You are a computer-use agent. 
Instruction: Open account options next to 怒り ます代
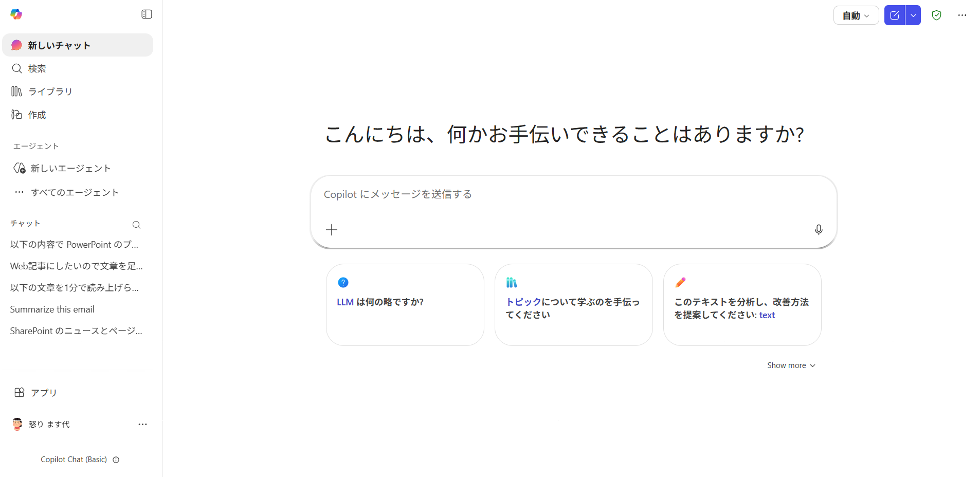(142, 425)
